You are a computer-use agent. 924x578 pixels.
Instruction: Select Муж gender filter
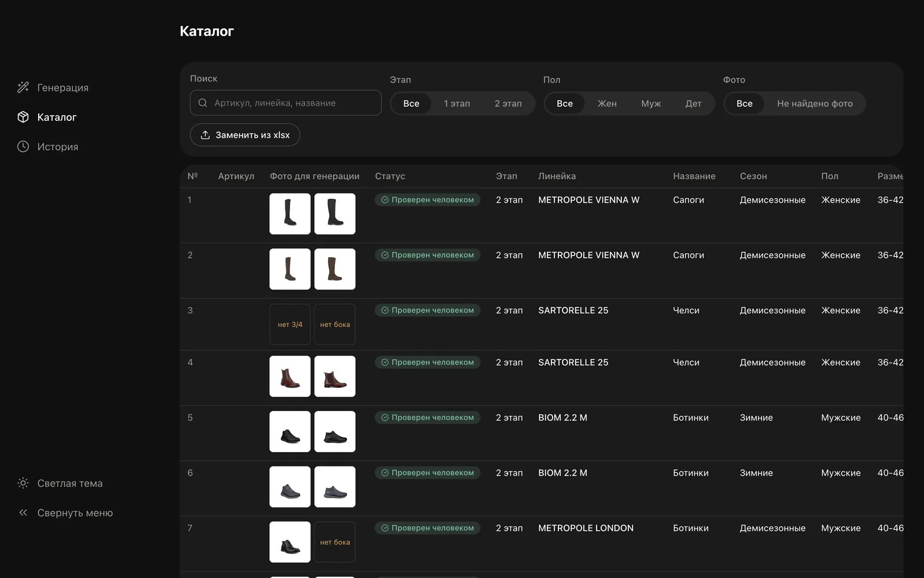[651, 103]
